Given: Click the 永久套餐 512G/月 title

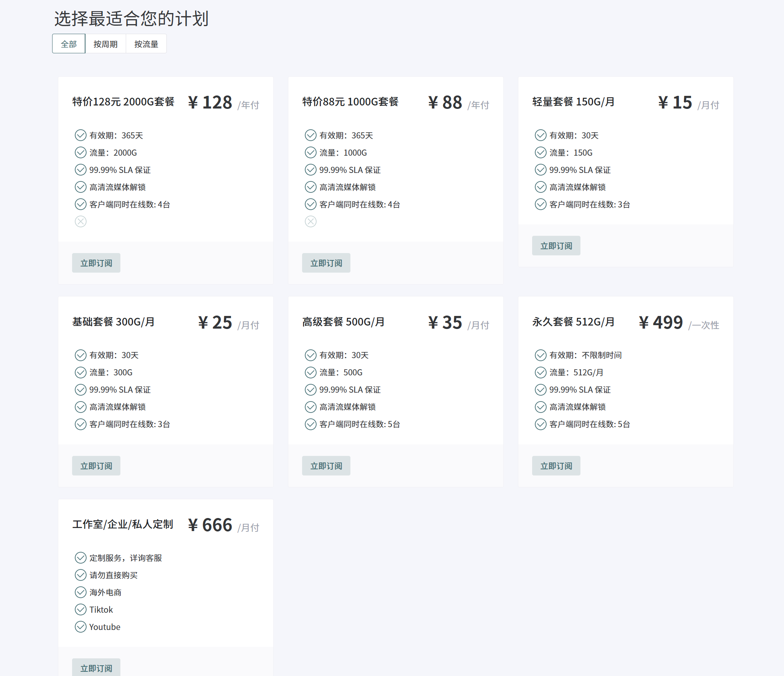Looking at the screenshot, I should pos(574,322).
